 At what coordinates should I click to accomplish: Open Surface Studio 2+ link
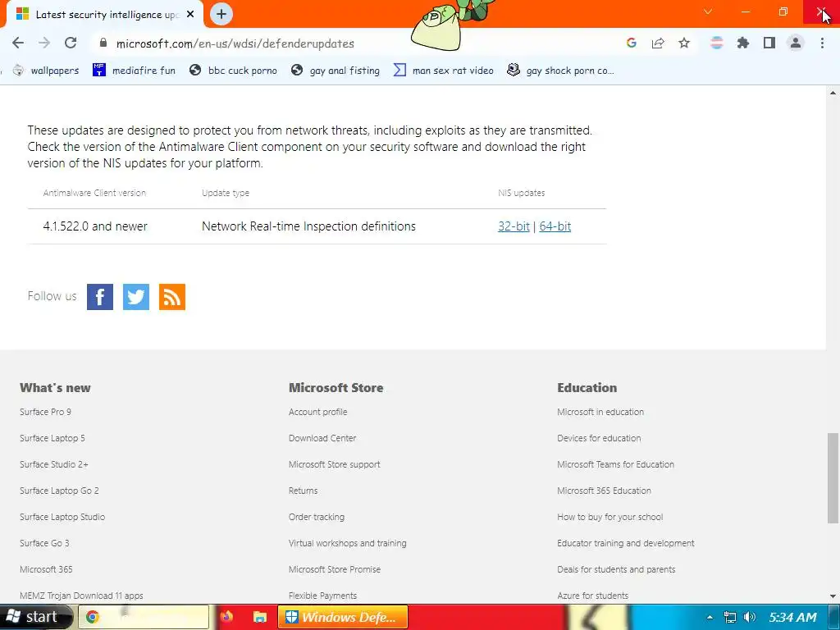click(x=54, y=464)
